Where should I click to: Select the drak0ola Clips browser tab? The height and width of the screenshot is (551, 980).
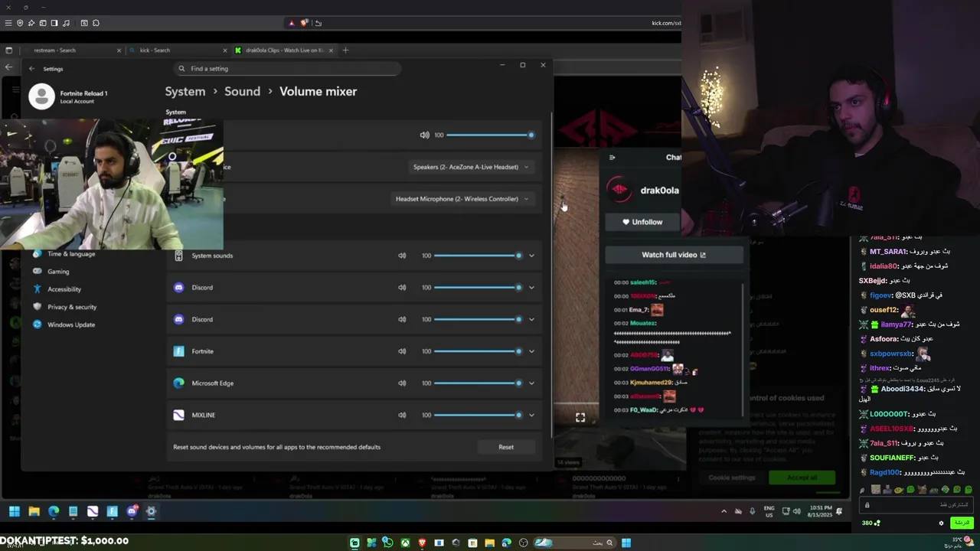click(283, 50)
